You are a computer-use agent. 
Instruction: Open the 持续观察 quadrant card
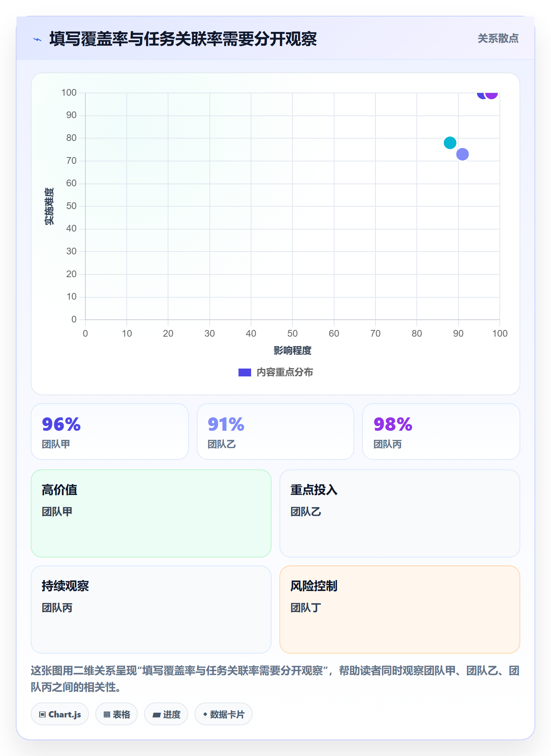[x=151, y=610]
